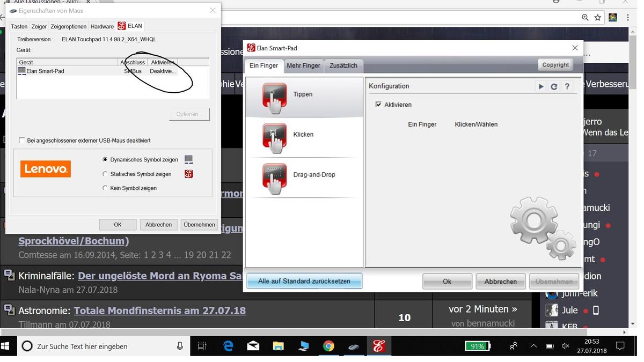Click the refresh icon in Konfiguration
644x362 pixels.
554,86
